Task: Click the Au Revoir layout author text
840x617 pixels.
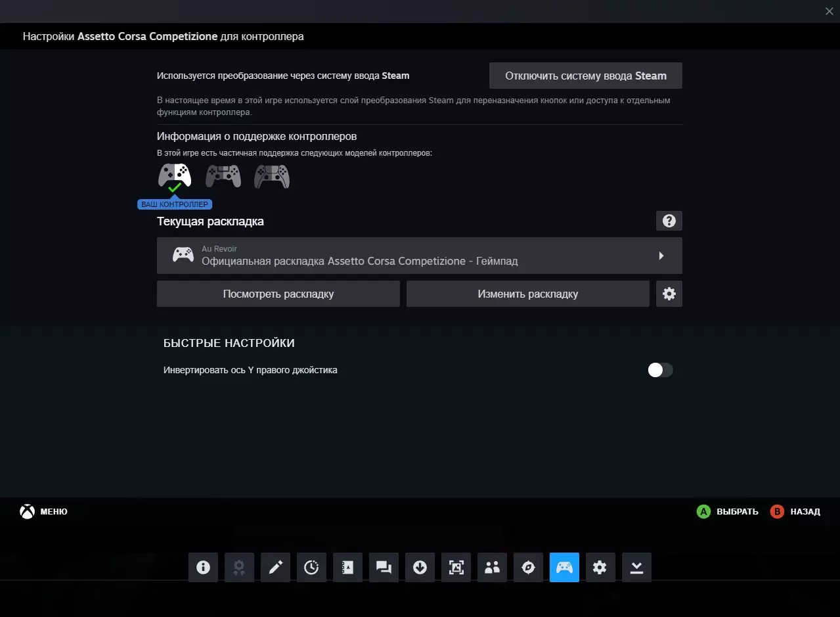Action: (x=219, y=249)
